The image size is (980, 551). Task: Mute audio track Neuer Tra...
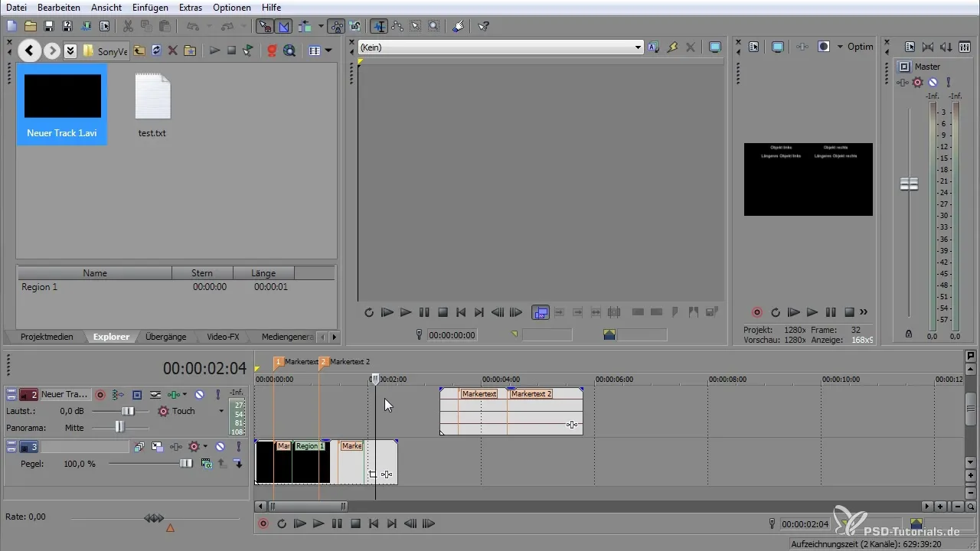coord(199,395)
